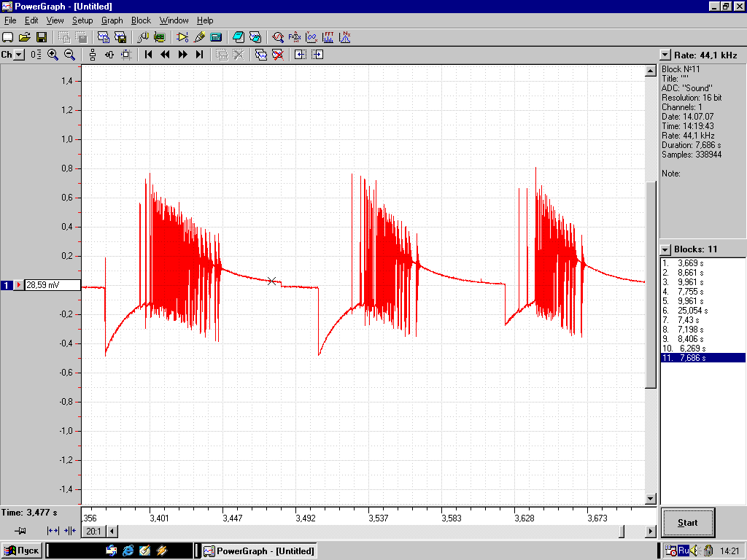The width and height of the screenshot is (747, 560).
Task: Select block 6 with 25,054 s duration
Action: [x=703, y=311]
